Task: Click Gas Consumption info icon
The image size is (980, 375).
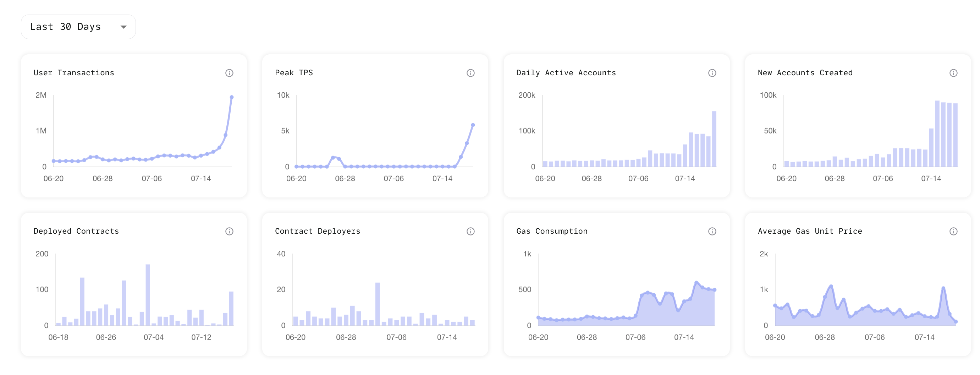Action: coord(712,231)
